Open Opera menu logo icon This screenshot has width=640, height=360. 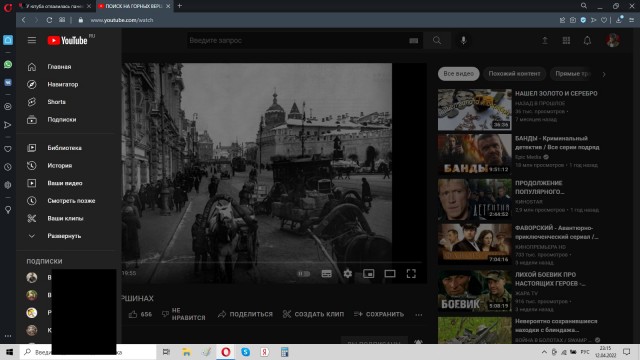(8, 7)
